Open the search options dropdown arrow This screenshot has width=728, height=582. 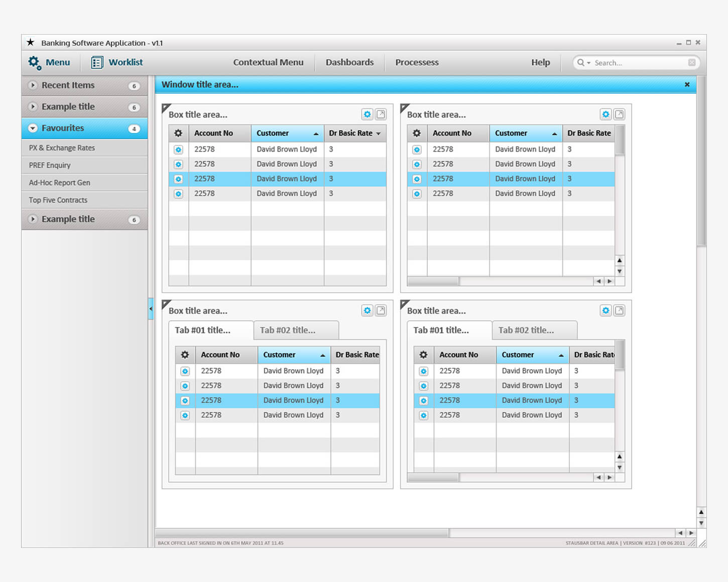point(588,63)
